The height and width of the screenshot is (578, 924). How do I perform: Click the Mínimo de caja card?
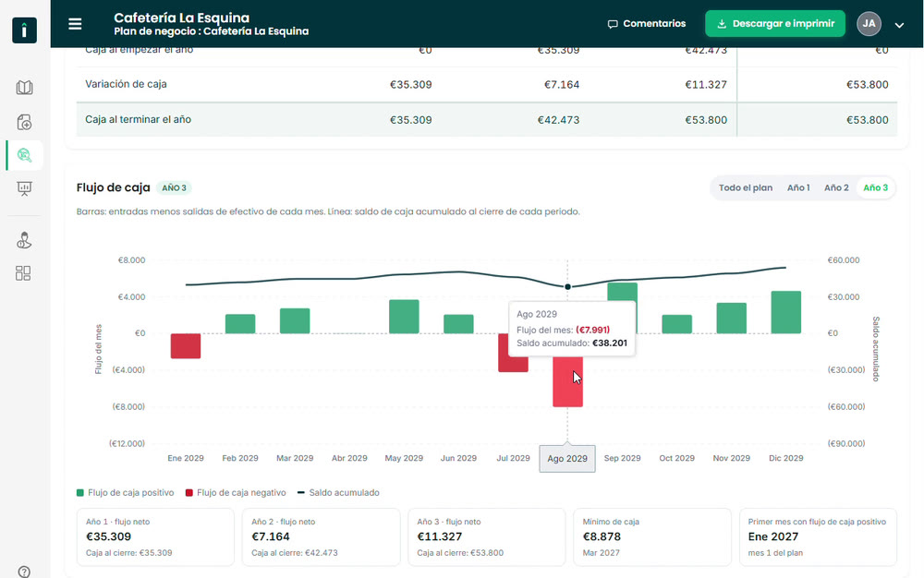click(652, 536)
